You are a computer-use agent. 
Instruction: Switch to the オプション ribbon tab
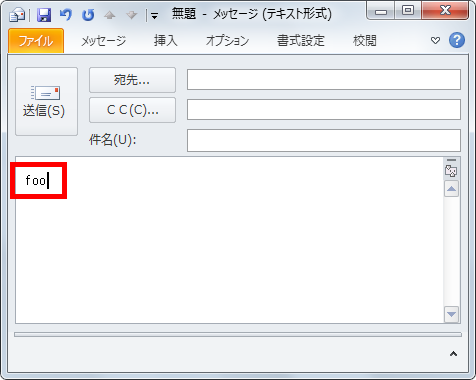(227, 41)
